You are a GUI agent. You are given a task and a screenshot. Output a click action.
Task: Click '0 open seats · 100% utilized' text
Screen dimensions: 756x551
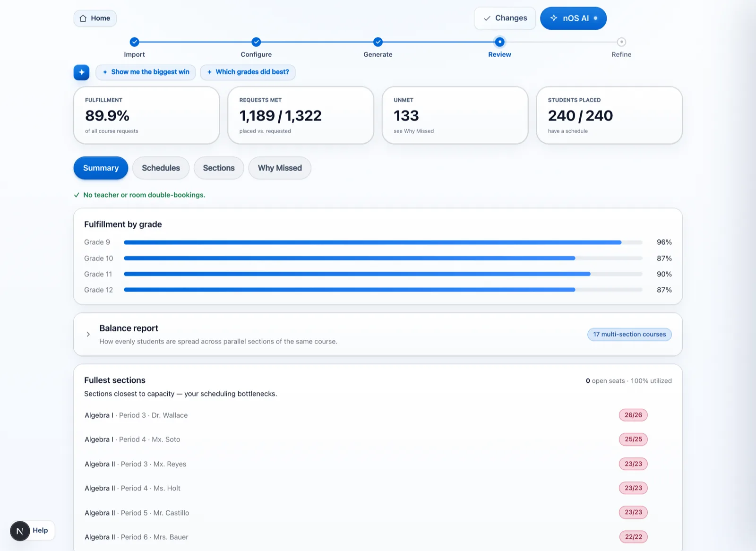click(x=628, y=381)
